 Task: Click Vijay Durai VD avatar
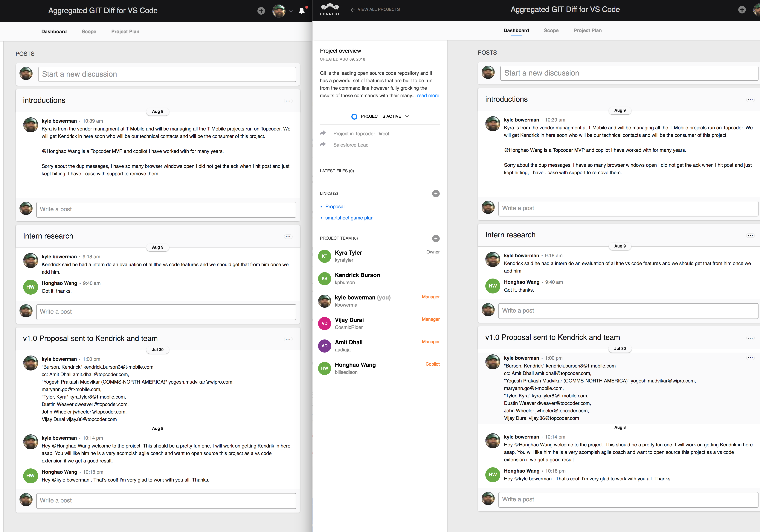click(x=324, y=324)
